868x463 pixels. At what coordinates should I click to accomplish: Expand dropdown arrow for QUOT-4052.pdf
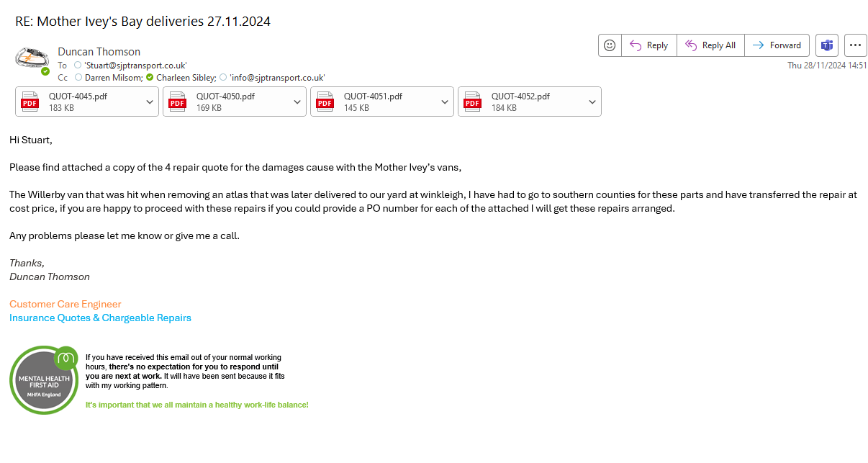coord(592,102)
